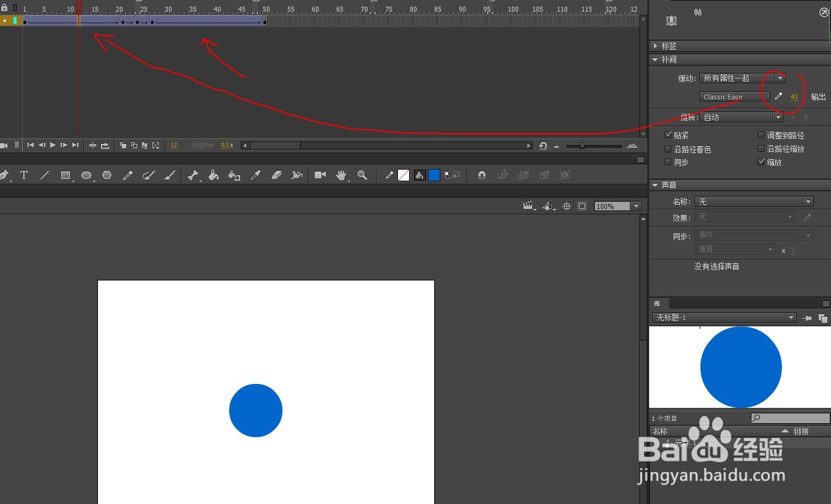
Task: Select the Rectangle tool
Action: point(66,175)
